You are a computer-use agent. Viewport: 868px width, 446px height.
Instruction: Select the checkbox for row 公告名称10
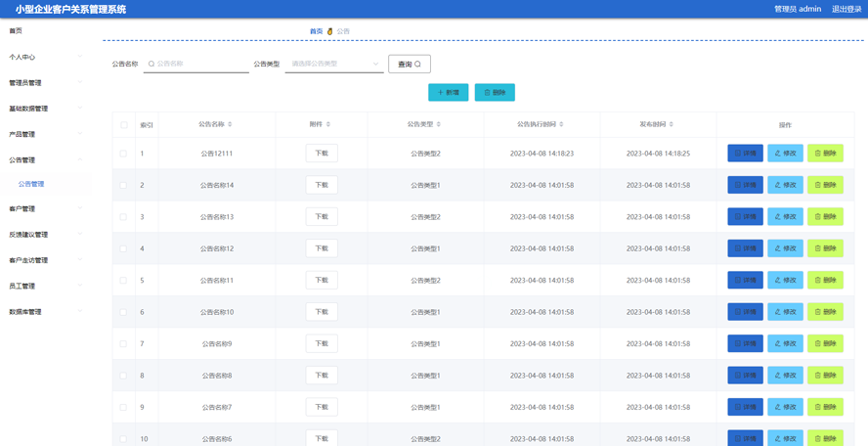click(123, 312)
